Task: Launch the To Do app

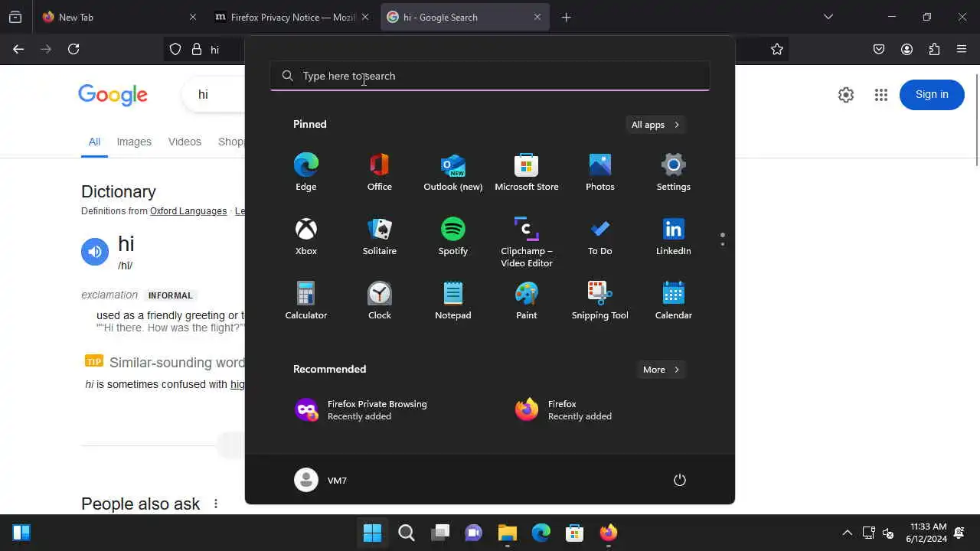Action: pos(600,236)
